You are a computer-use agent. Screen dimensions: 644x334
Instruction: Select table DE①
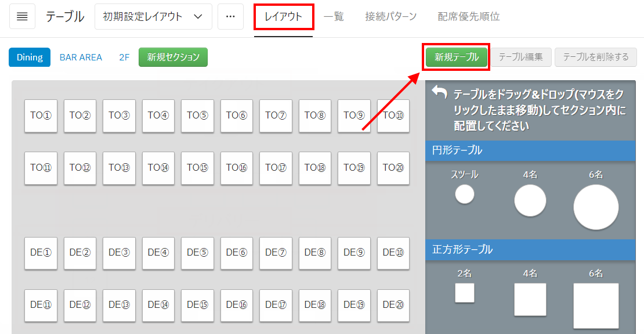[x=41, y=253]
